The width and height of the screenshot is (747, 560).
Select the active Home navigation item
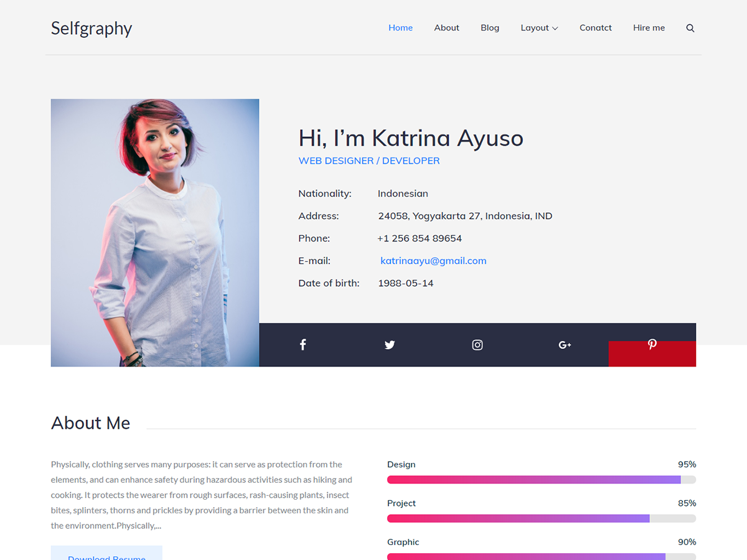[x=400, y=27]
